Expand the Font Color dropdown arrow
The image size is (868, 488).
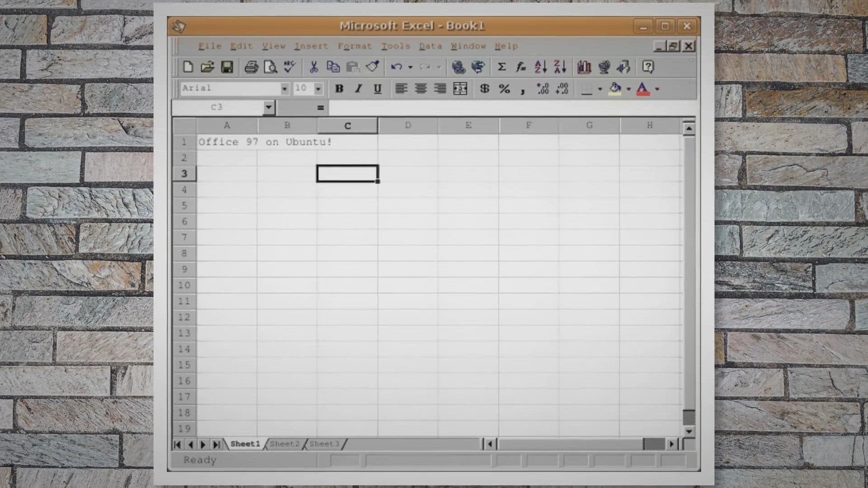pos(657,89)
